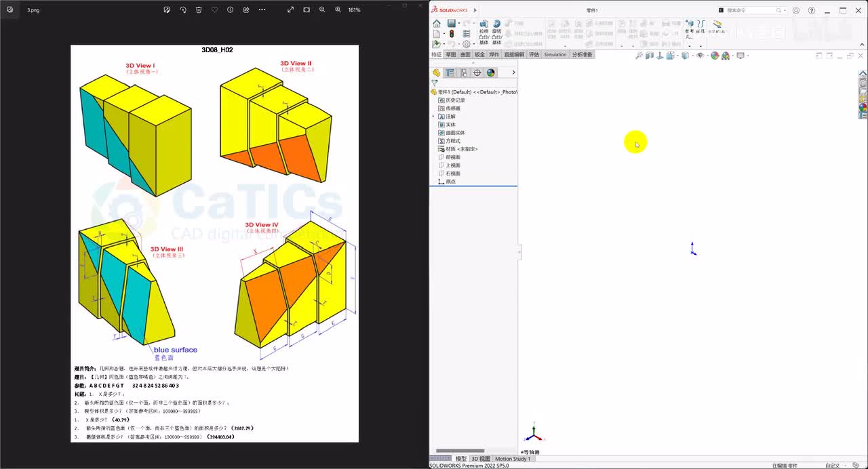
Task: Zoom in the photo
Action: pos(338,10)
